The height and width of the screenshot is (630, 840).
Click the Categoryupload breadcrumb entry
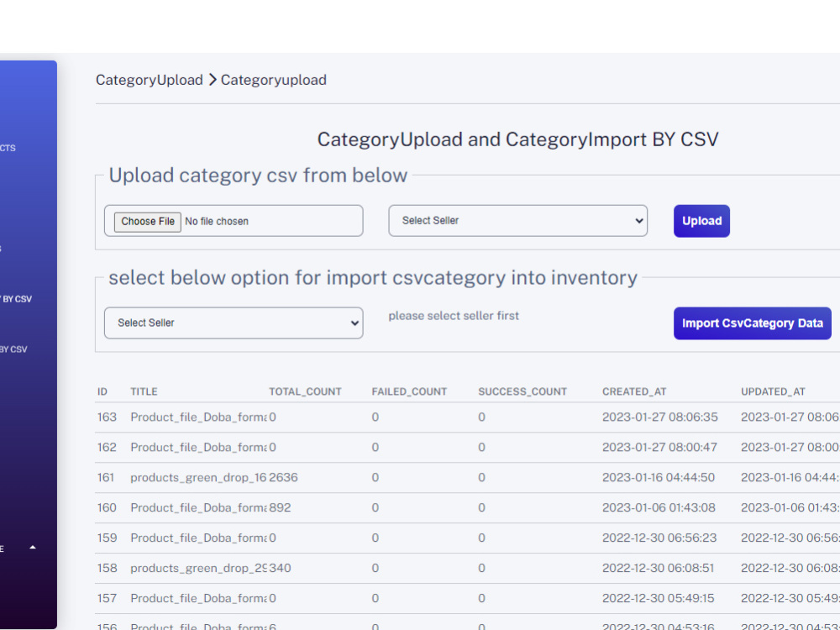tap(273, 80)
